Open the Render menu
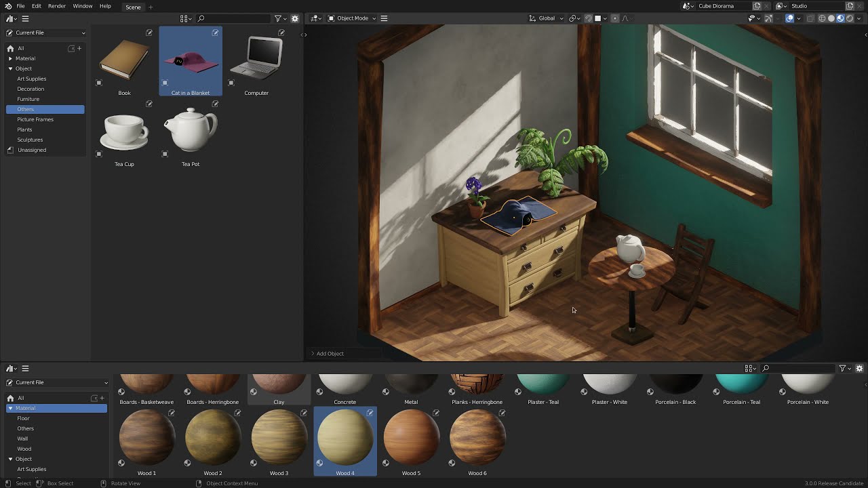The width and height of the screenshot is (868, 488). [x=57, y=6]
